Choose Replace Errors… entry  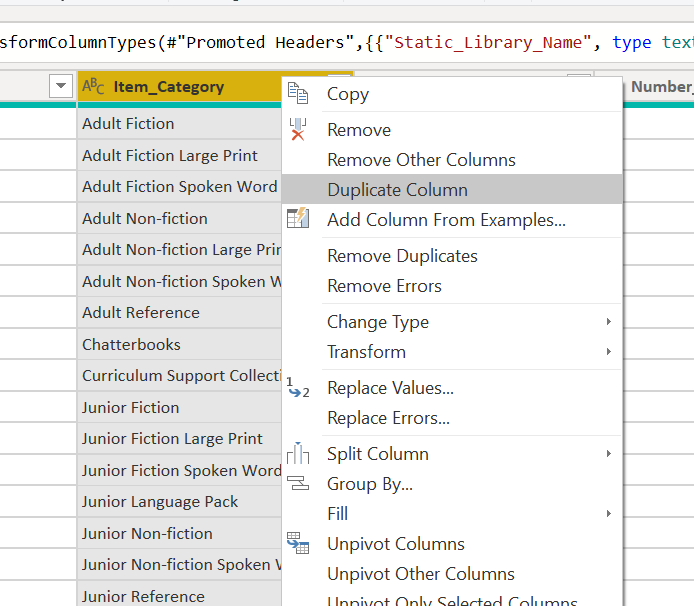pyautogui.click(x=452, y=418)
